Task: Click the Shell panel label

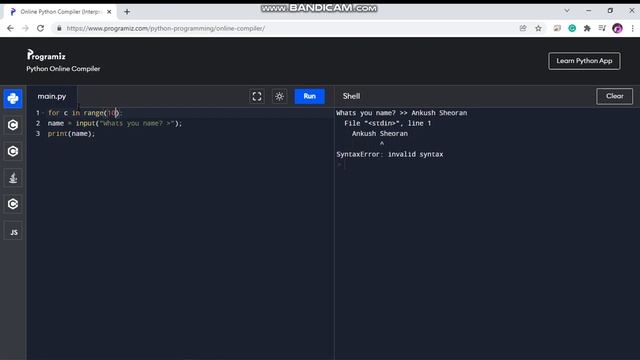Action: coord(351,96)
